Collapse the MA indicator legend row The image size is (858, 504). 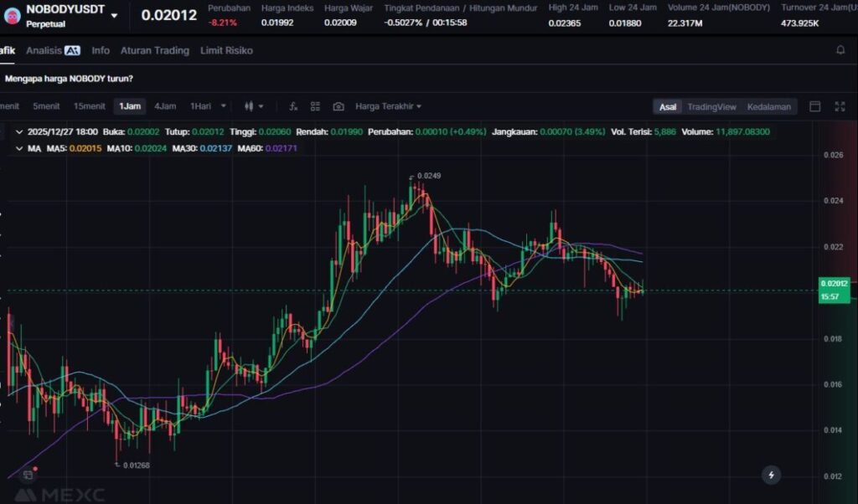19,148
